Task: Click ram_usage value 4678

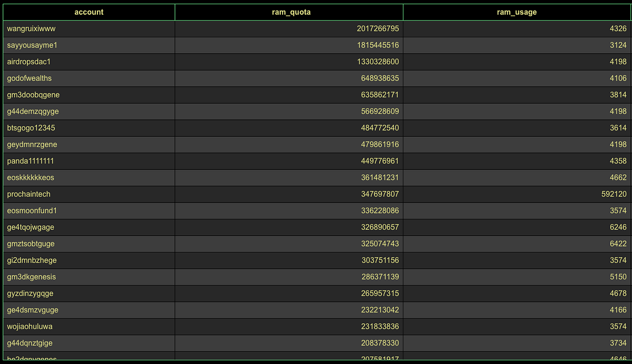Action: [x=618, y=294]
